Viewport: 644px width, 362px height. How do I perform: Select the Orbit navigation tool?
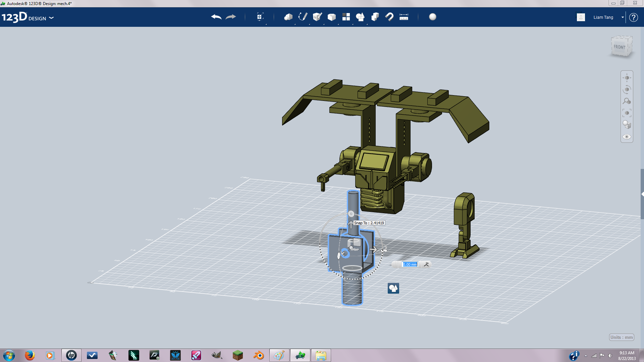point(627,89)
